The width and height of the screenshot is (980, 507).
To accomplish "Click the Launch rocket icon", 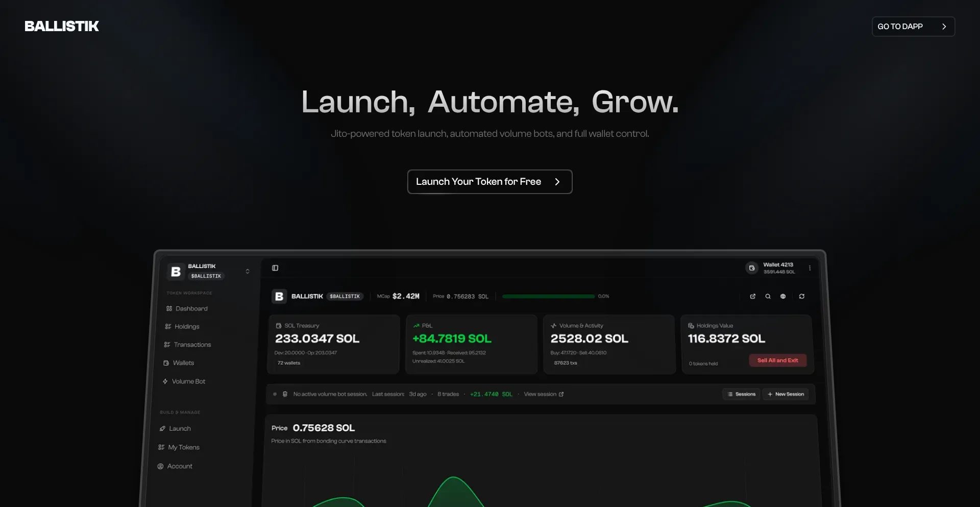I will tap(162, 429).
